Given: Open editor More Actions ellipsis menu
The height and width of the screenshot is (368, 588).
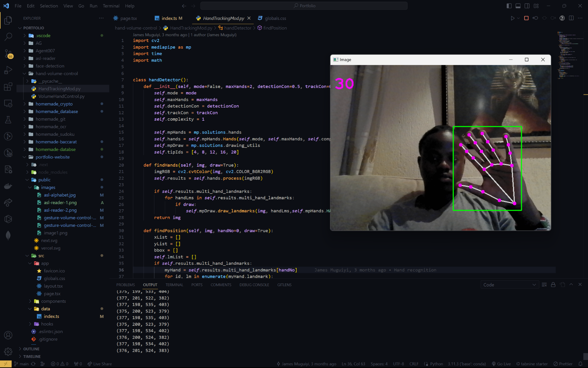Looking at the screenshot, I should pos(580,18).
